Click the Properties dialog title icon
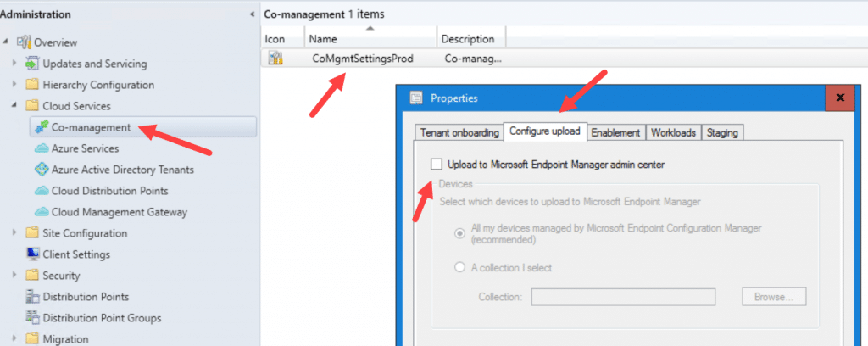The height and width of the screenshot is (346, 868). tap(415, 98)
